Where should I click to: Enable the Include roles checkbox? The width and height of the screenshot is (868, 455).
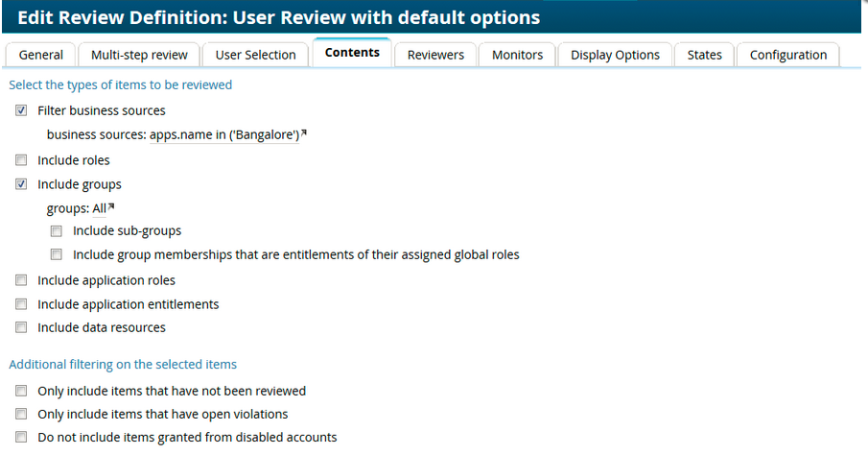point(22,160)
